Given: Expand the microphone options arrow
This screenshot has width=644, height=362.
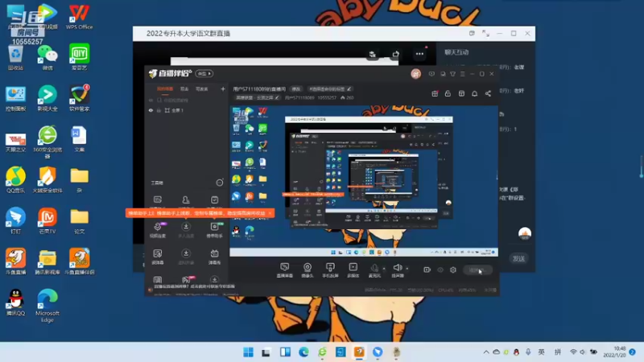Looking at the screenshot, I should click(384, 269).
